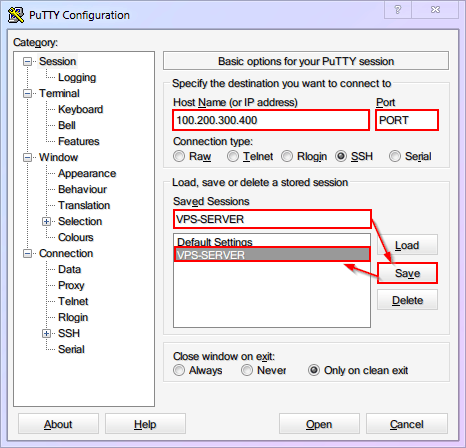Collapse the Terminal category node
This screenshot has height=448, width=466.
click(27, 93)
